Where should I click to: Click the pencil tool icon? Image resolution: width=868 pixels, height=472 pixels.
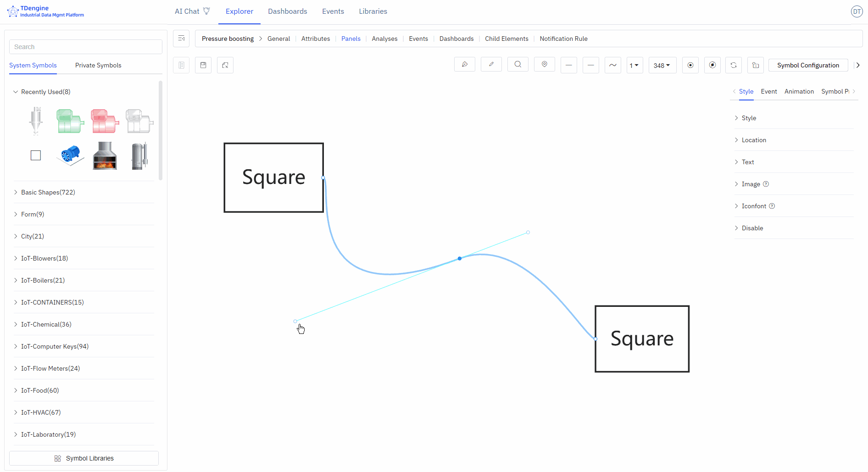click(491, 65)
